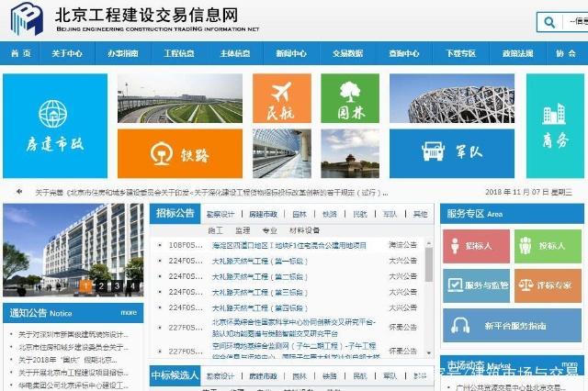Select 民航 tab in 招标公告
This screenshot has height=391, width=588.
click(x=360, y=214)
